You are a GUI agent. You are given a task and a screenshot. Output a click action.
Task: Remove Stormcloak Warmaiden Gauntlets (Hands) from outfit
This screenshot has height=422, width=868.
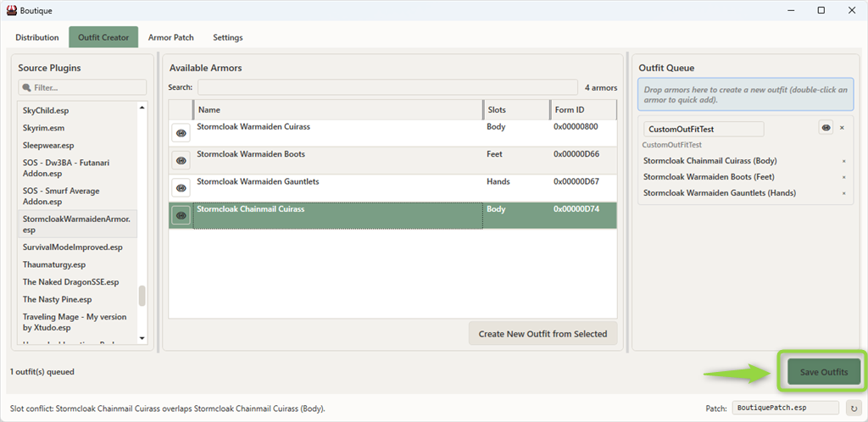(x=843, y=193)
